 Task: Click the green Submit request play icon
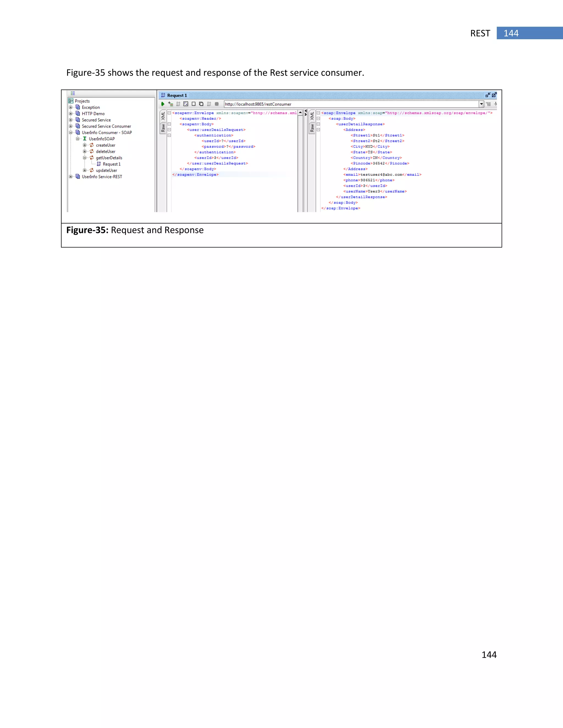pyautogui.click(x=163, y=104)
